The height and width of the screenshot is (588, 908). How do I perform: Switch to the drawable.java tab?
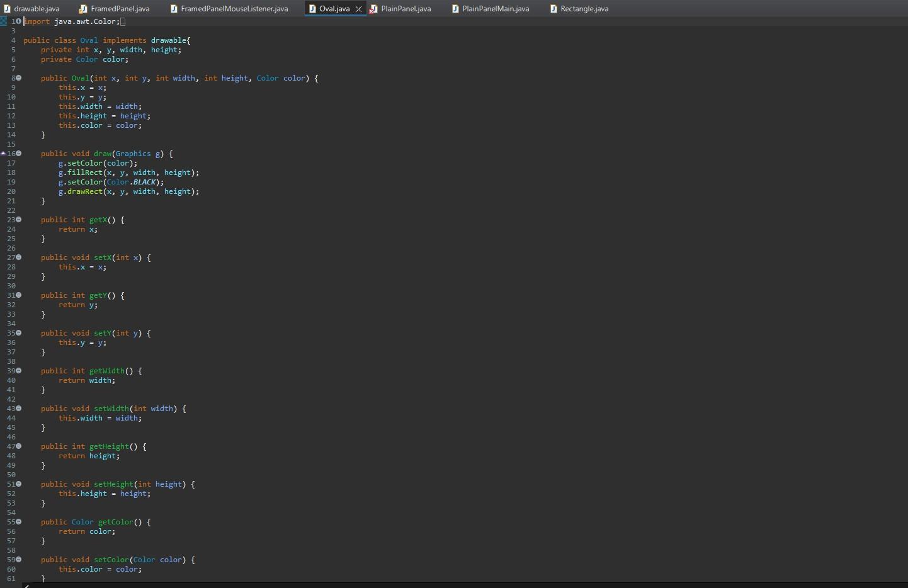pyautogui.click(x=31, y=9)
